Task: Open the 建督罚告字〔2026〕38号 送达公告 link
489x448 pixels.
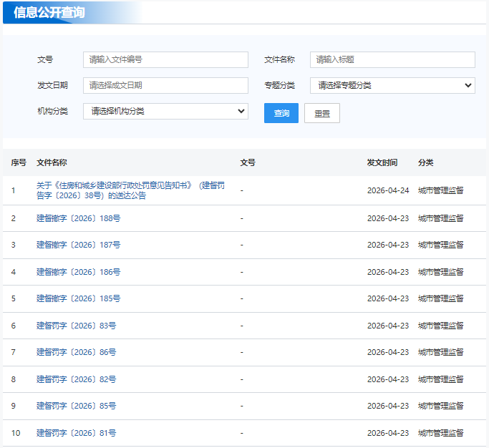Action: click(x=130, y=190)
